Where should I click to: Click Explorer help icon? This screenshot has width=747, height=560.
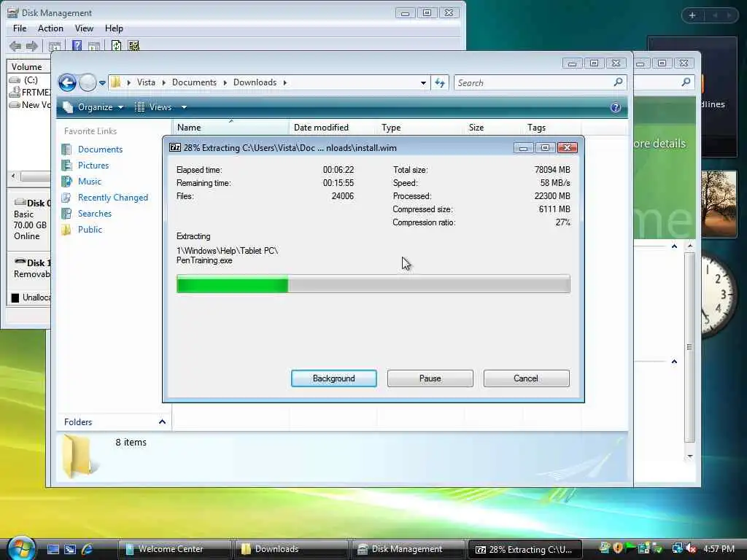tap(615, 107)
